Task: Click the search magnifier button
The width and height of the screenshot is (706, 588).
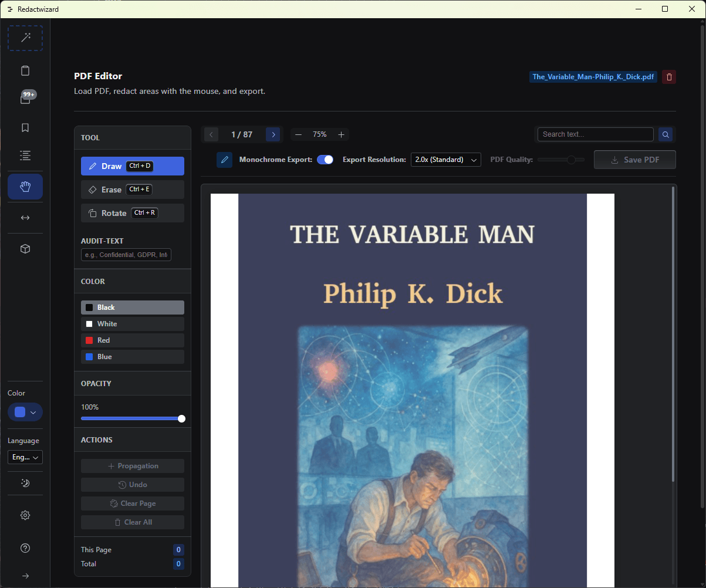Action: coord(666,134)
